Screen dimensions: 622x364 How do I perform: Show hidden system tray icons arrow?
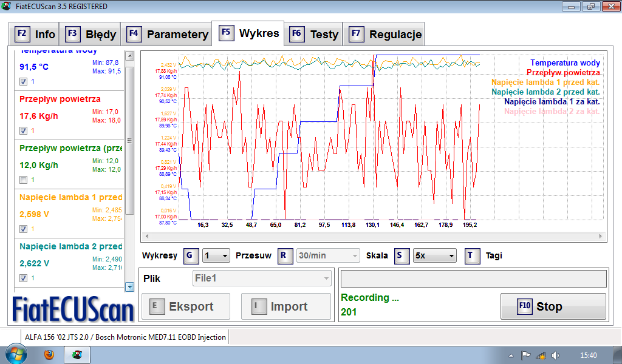(x=511, y=356)
